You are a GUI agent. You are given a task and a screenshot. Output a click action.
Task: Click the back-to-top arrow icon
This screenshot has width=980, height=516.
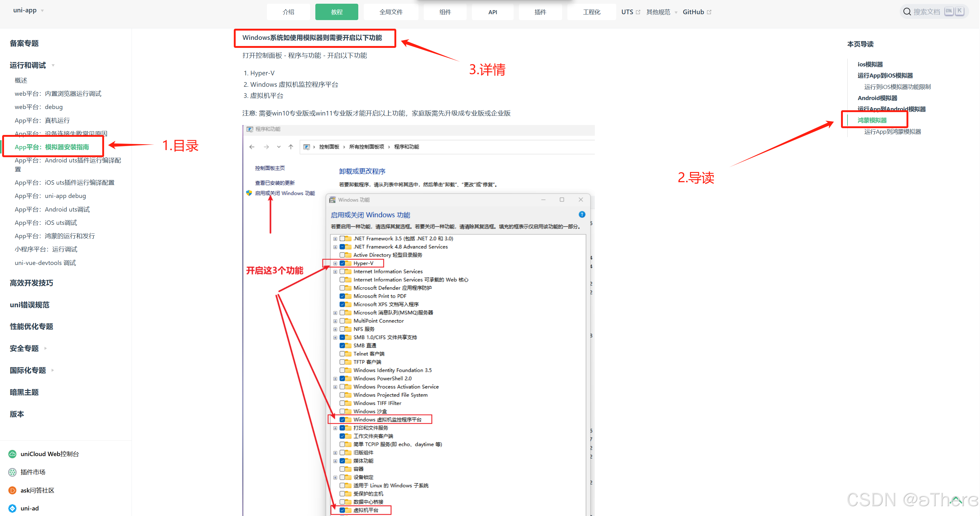955,501
